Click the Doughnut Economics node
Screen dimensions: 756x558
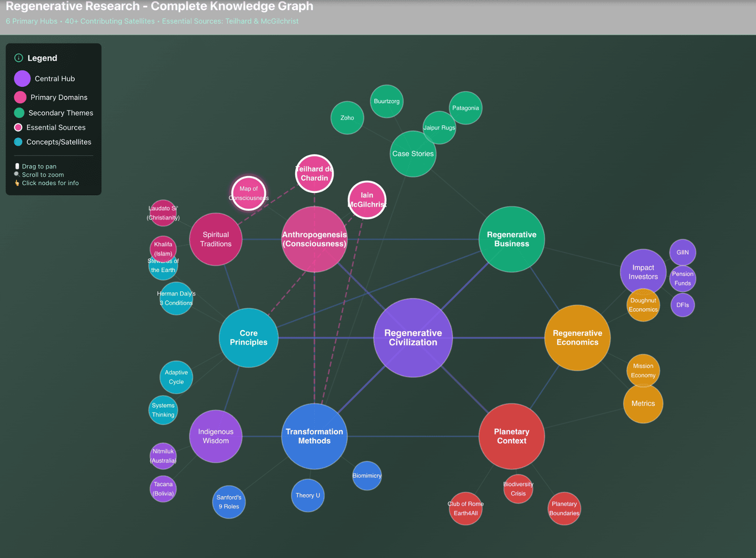643,305
